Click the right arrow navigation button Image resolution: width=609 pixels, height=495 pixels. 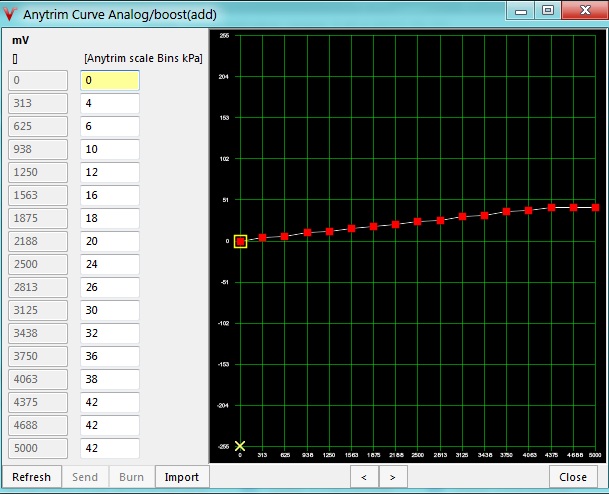(392, 477)
